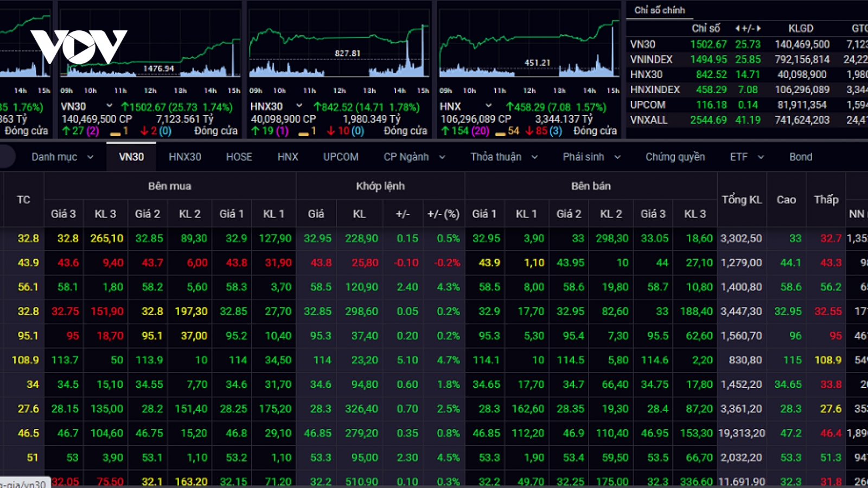Click the left arrow beside +/- header
The width and height of the screenshot is (868, 488).
point(738,28)
